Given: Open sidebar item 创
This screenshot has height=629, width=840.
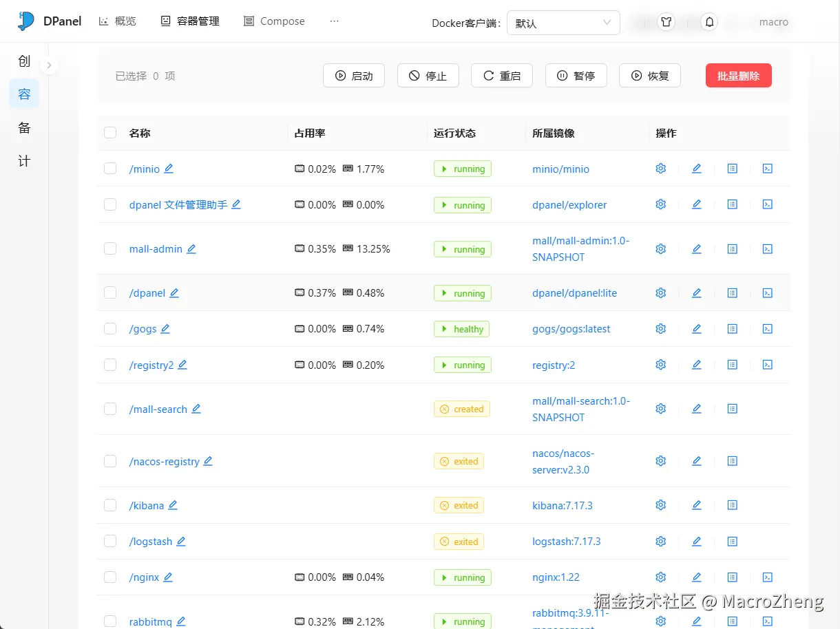Looking at the screenshot, I should [x=24, y=61].
